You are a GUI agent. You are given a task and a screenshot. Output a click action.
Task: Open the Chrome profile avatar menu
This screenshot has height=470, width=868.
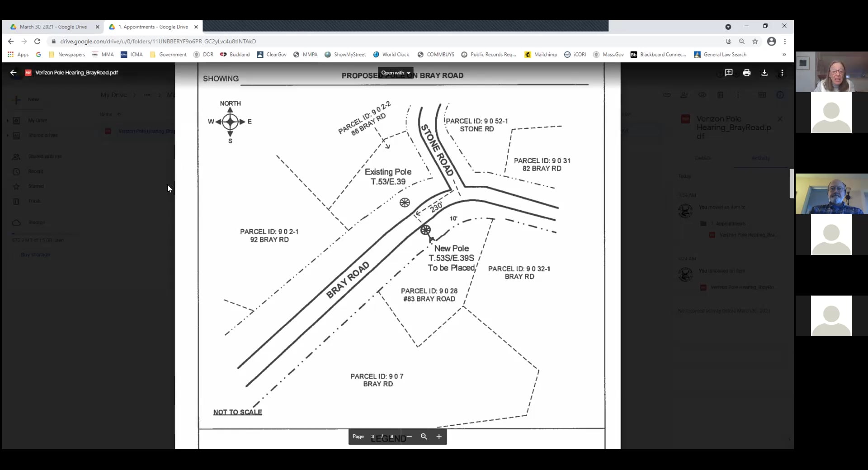click(772, 41)
